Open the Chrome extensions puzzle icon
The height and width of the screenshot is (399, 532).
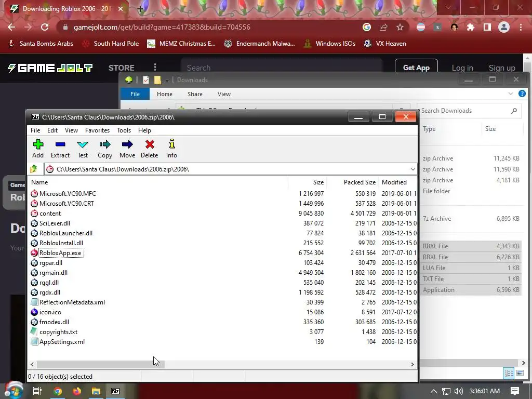tap(471, 27)
